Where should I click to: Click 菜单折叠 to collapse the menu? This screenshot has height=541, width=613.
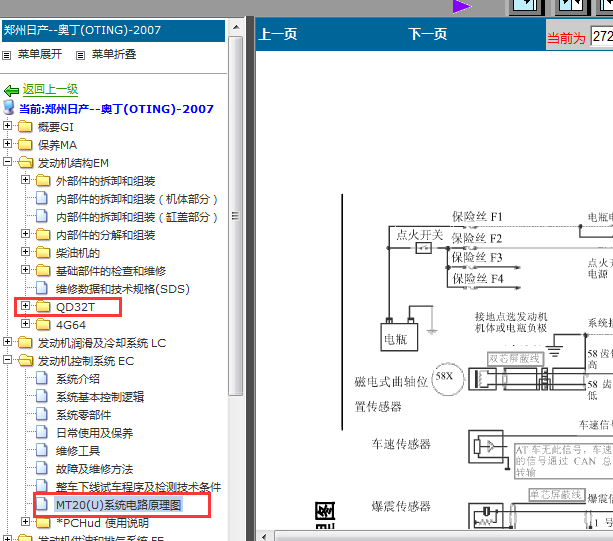pyautogui.click(x=114, y=54)
